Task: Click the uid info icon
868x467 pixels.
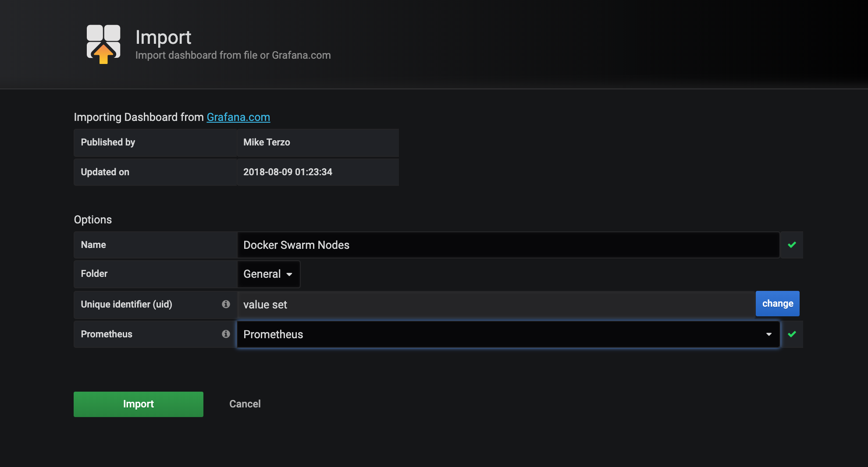Action: click(x=226, y=304)
